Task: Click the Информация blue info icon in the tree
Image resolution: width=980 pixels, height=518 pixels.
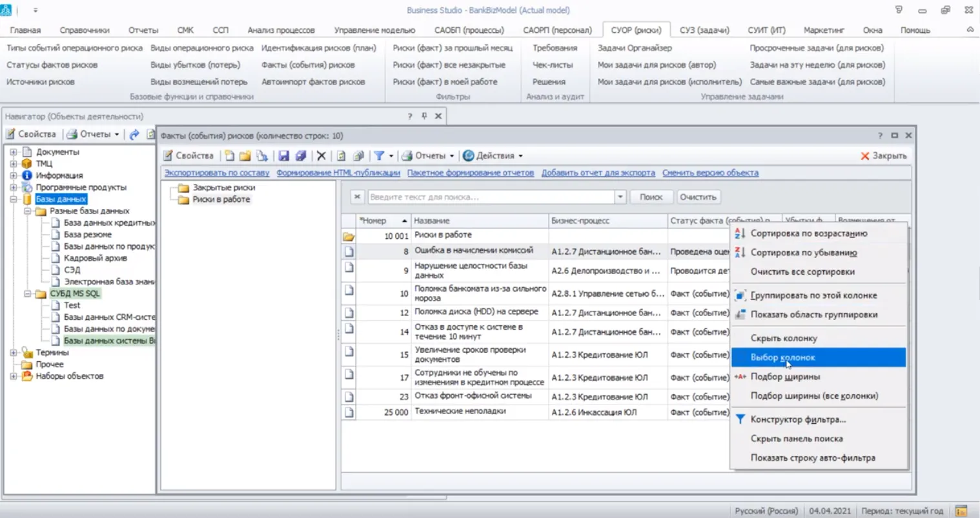Action: click(26, 175)
